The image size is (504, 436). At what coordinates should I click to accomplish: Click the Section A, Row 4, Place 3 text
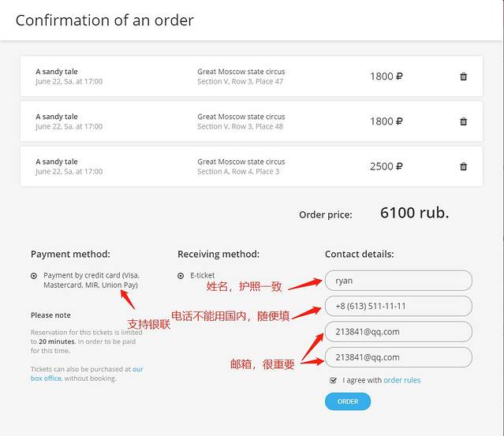(238, 171)
